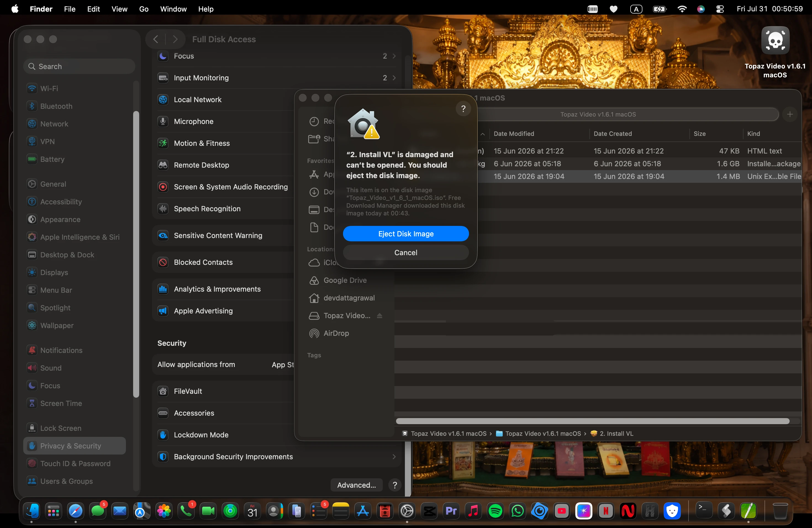Eject the Topaz Video volume in Finder sidebar
Viewport: 812px width, 528px height.
point(379,316)
